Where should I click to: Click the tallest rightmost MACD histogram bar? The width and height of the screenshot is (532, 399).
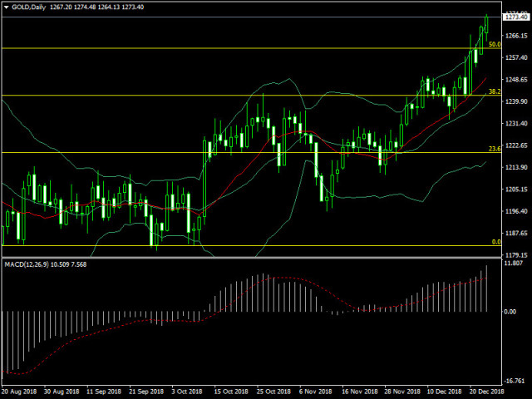pos(486,288)
